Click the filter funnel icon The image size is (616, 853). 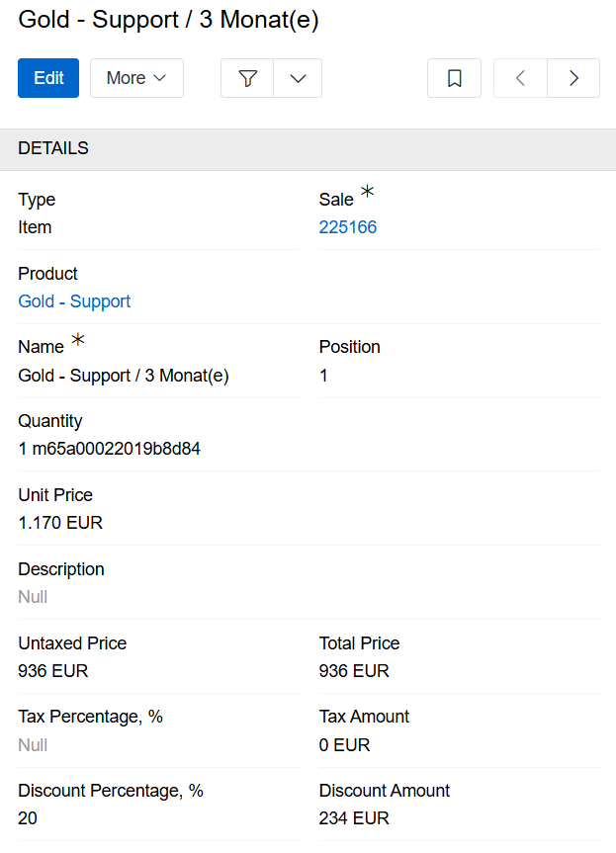247,78
